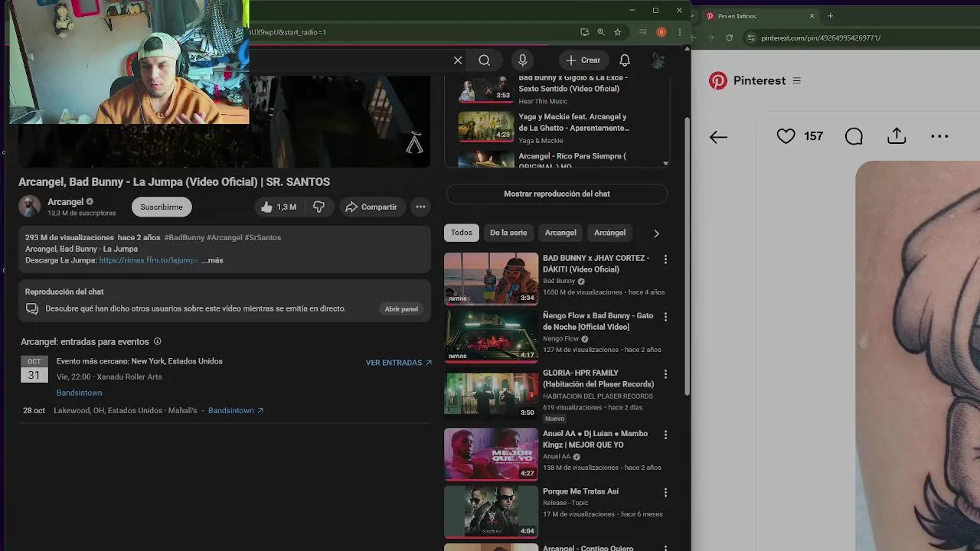
Task: Open site info icon in the Pinterest address bar
Action: [751, 37]
